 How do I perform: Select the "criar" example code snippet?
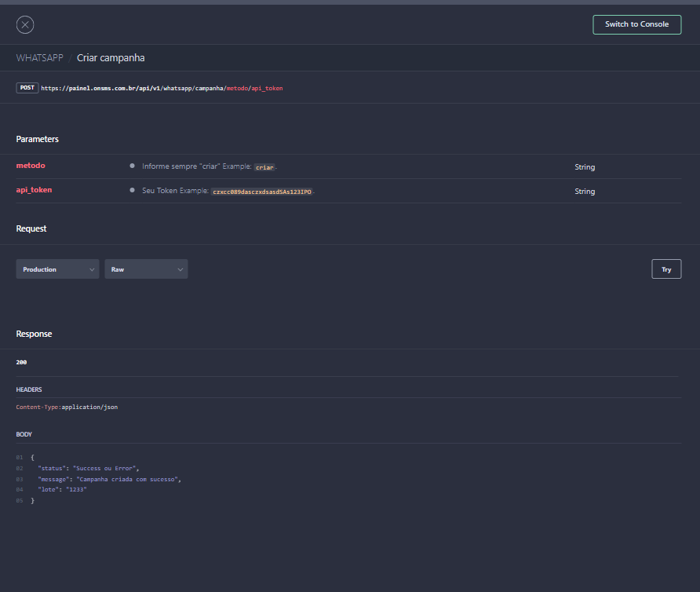point(265,167)
